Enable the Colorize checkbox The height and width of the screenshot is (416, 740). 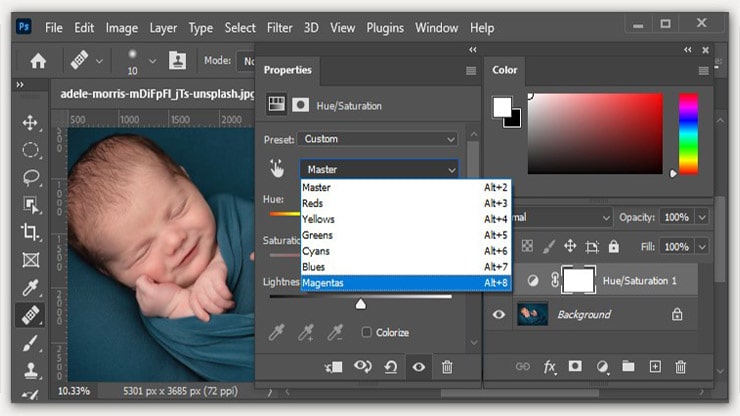367,332
